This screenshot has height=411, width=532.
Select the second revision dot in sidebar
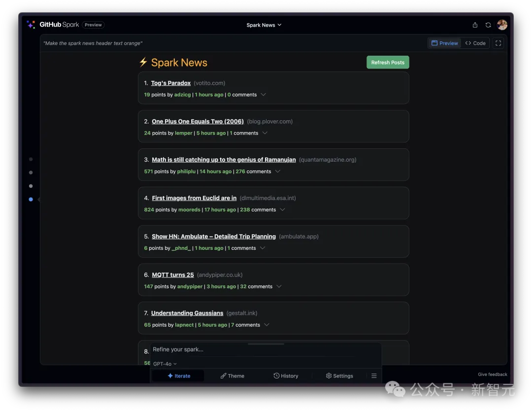point(31,172)
